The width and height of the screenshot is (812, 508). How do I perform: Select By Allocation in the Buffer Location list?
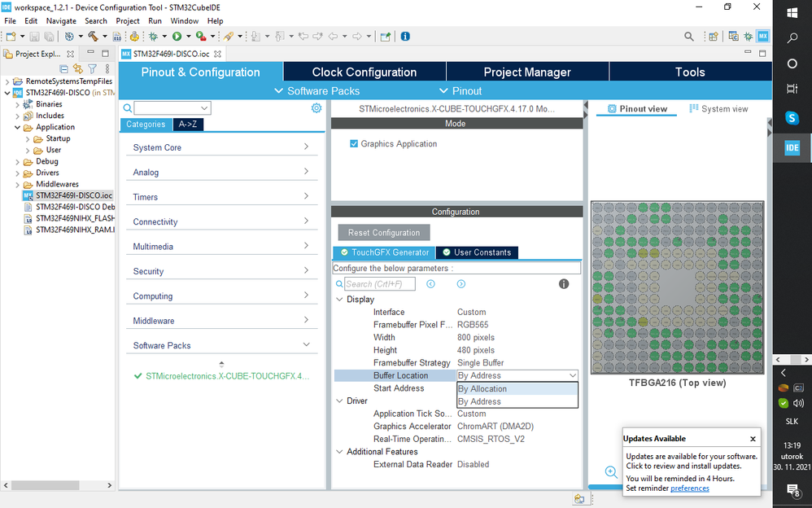coord(517,389)
